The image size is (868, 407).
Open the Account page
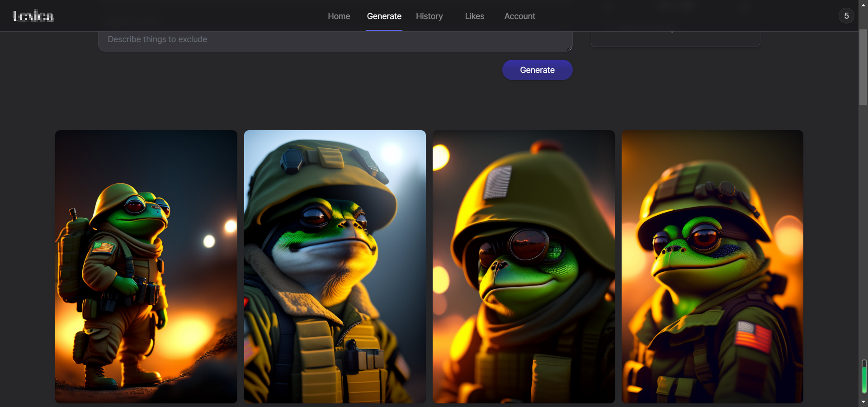pos(519,16)
